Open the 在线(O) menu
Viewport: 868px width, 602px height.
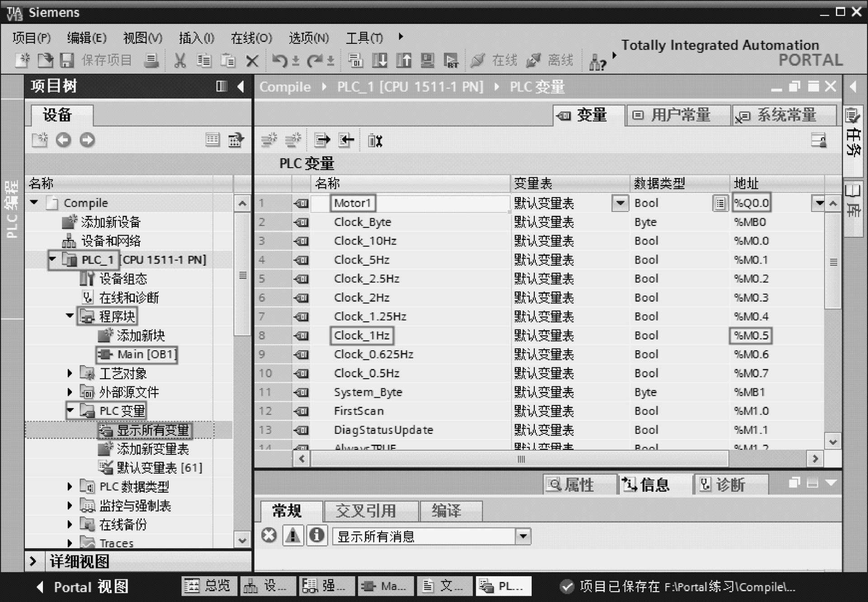click(251, 38)
